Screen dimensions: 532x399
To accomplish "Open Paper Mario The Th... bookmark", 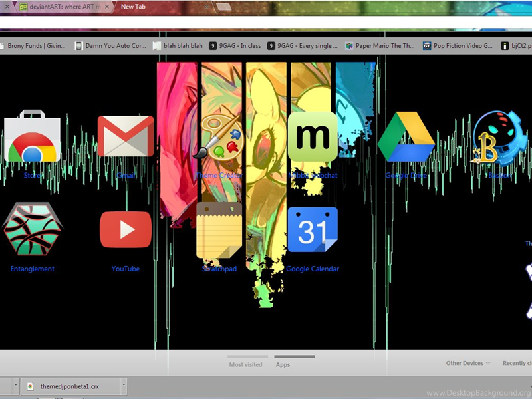I will pyautogui.click(x=380, y=45).
